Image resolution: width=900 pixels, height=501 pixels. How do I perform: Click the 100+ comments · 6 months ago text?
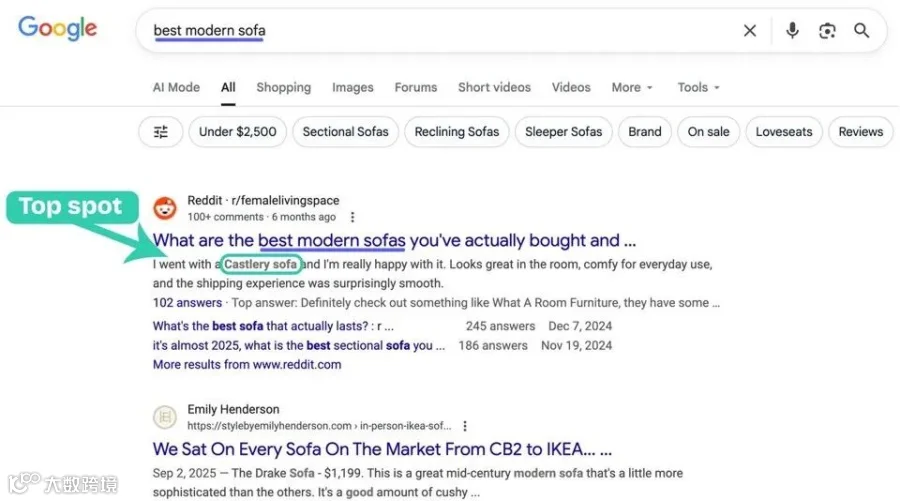coord(261,217)
